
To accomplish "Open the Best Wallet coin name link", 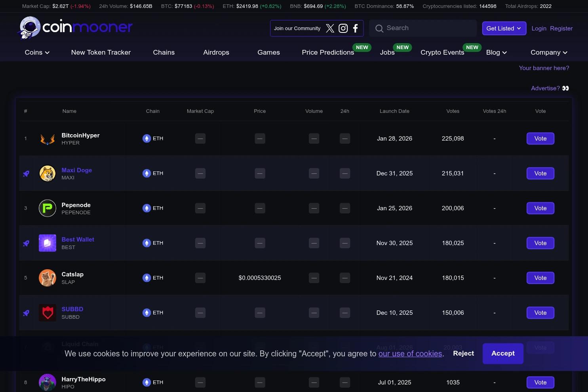I will (x=78, y=240).
